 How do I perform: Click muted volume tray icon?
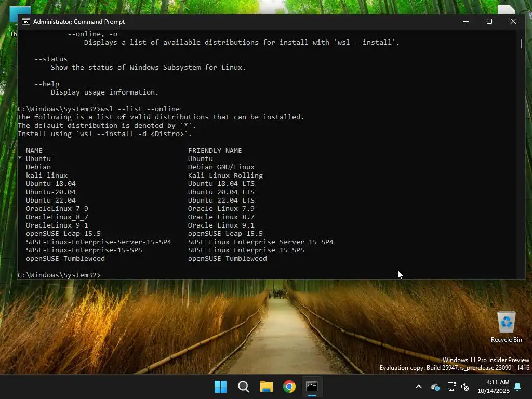tap(465, 387)
